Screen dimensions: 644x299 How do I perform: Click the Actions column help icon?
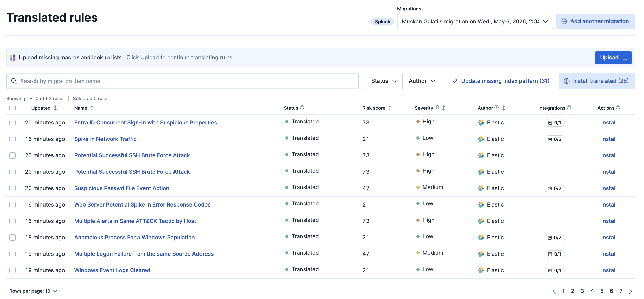[618, 107]
